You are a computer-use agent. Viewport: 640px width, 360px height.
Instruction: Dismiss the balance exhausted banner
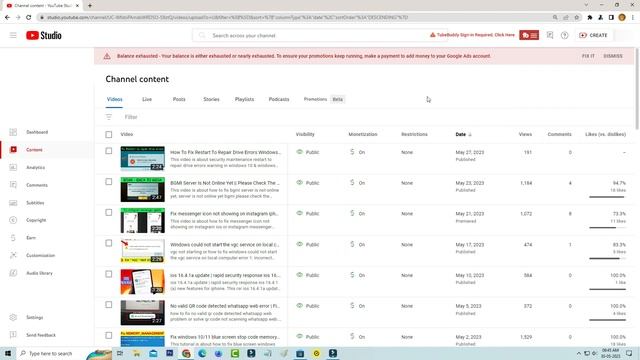(613, 56)
